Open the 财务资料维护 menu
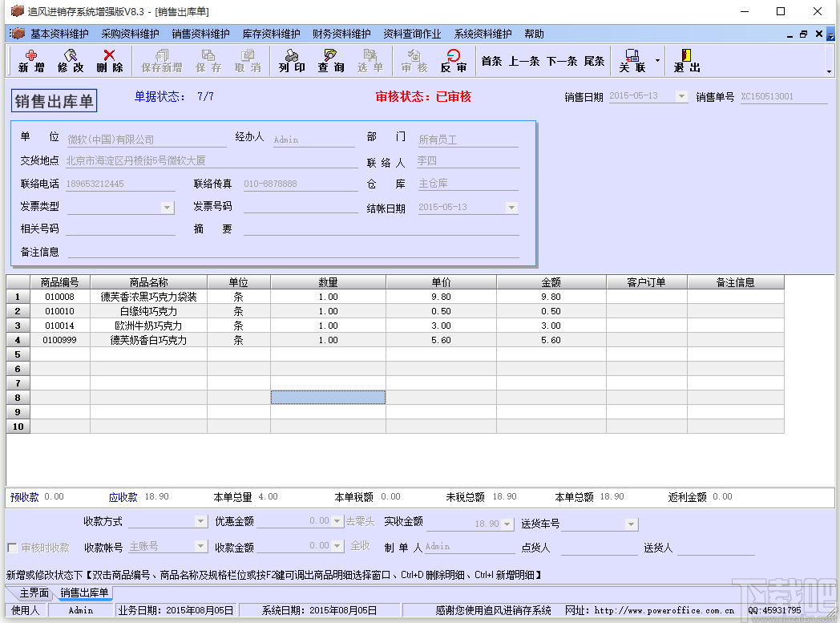The width and height of the screenshot is (840, 623). coord(341,34)
